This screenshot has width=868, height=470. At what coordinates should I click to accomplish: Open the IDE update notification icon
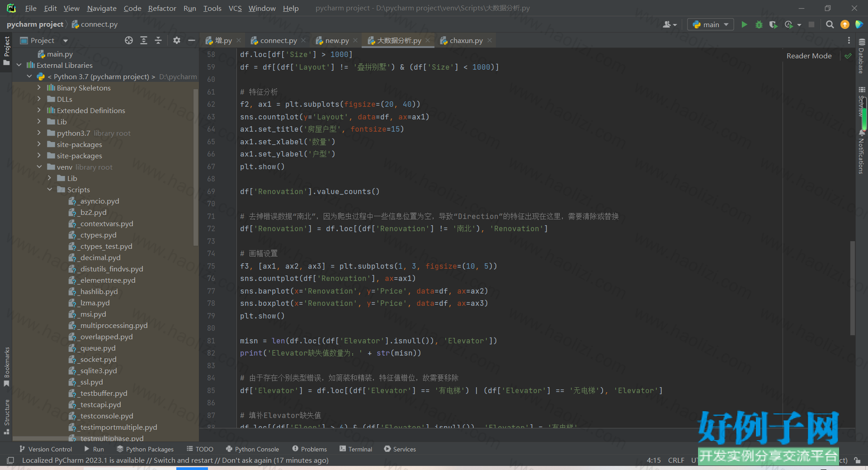point(844,24)
